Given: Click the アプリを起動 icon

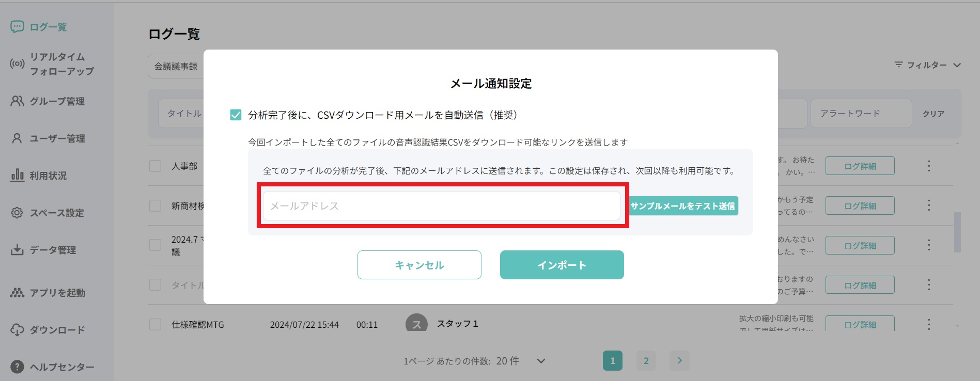Looking at the screenshot, I should coord(17,293).
